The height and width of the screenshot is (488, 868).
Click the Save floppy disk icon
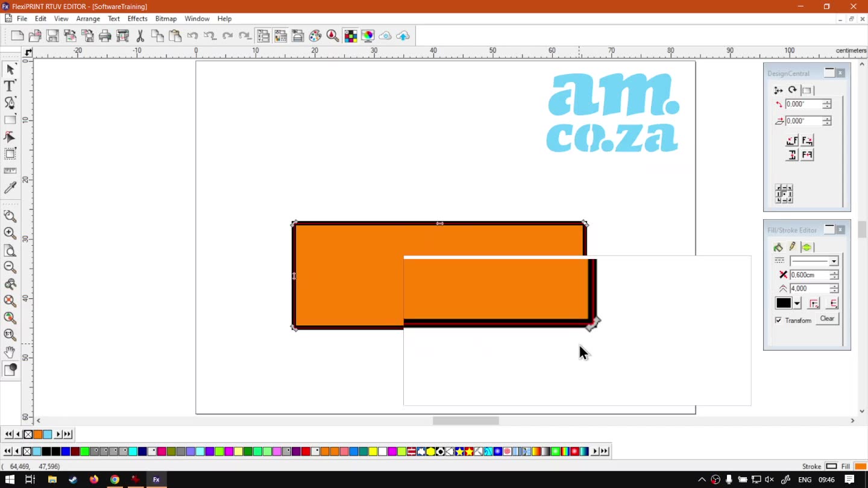(52, 36)
